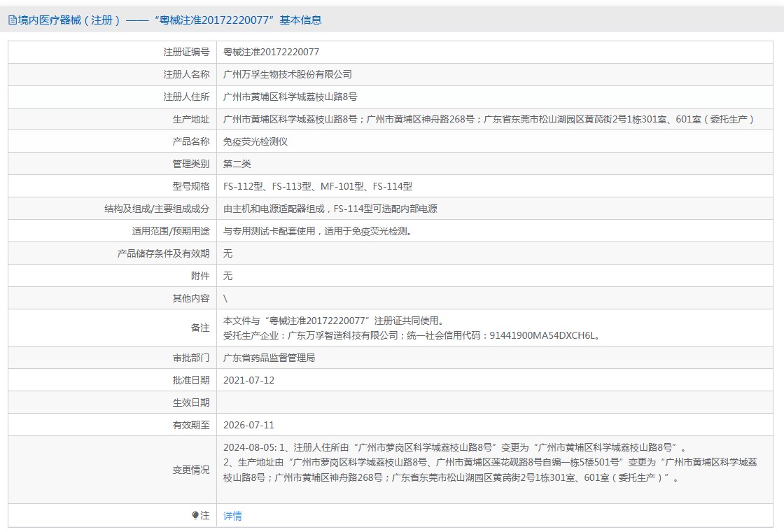Viewport: 784px width, 532px height.
Task: Click the 适用范围/预期用途 intended use text
Action: tap(317, 231)
